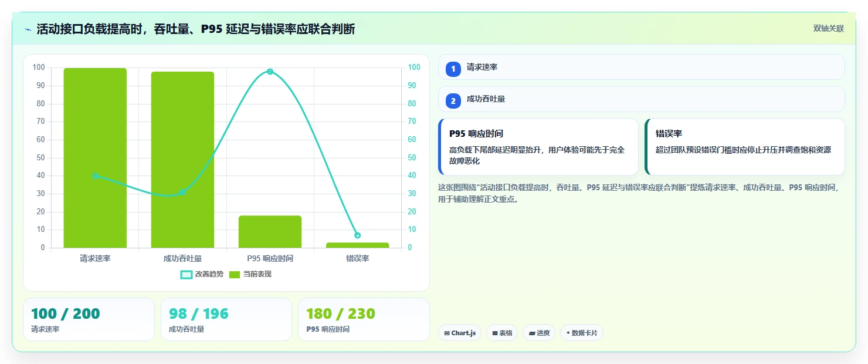
Task: Click the 表格 tag chip
Action: point(502,333)
